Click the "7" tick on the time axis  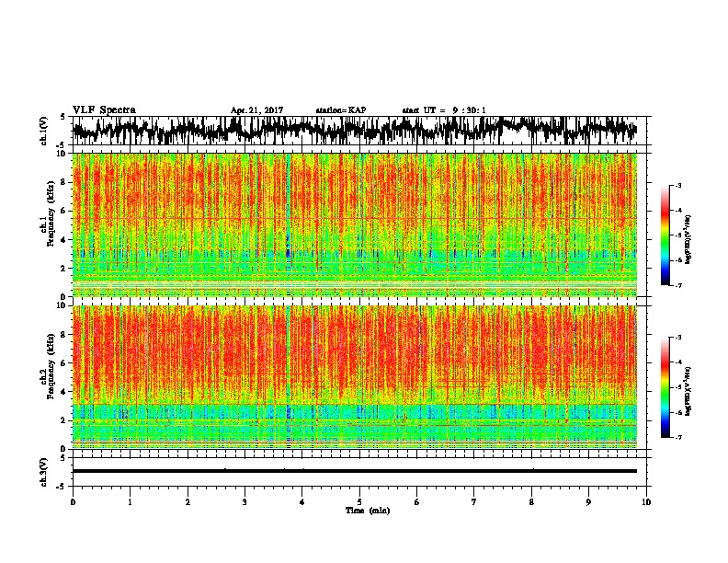click(x=474, y=502)
